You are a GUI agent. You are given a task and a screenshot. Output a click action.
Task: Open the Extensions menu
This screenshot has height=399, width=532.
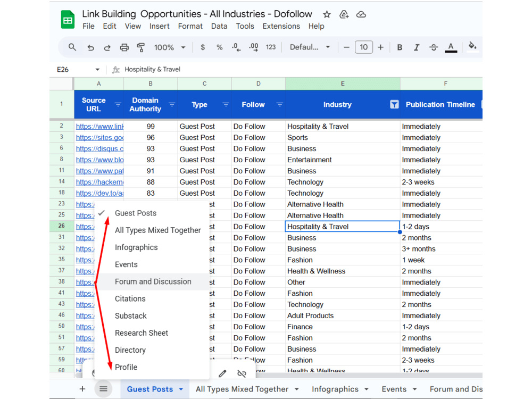point(281,26)
